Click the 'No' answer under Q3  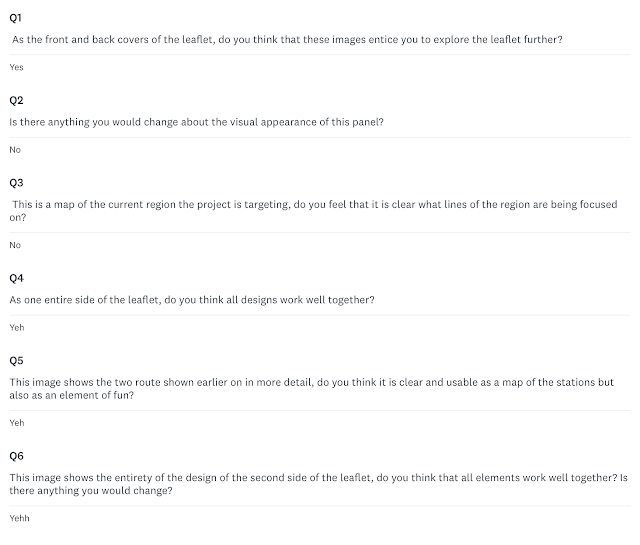point(15,245)
